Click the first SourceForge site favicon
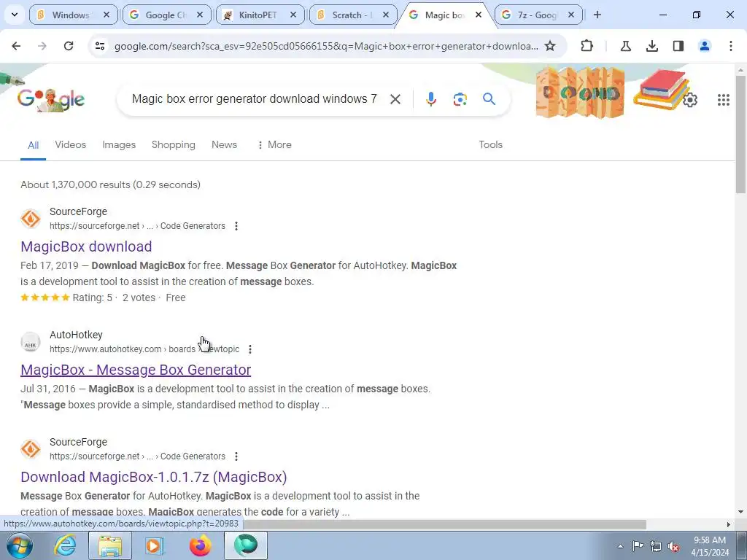This screenshot has height=560, width=747. (x=31, y=219)
